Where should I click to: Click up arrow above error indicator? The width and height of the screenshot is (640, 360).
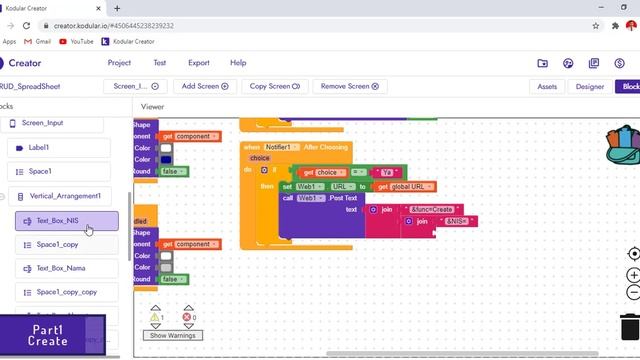pos(188,308)
